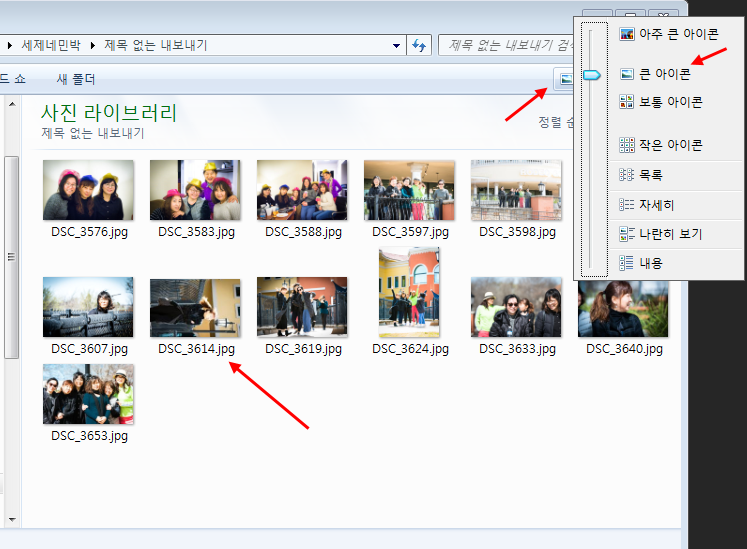This screenshot has height=549, width=747.
Task: Click 새 폴더 to create a folder
Action: point(76,79)
